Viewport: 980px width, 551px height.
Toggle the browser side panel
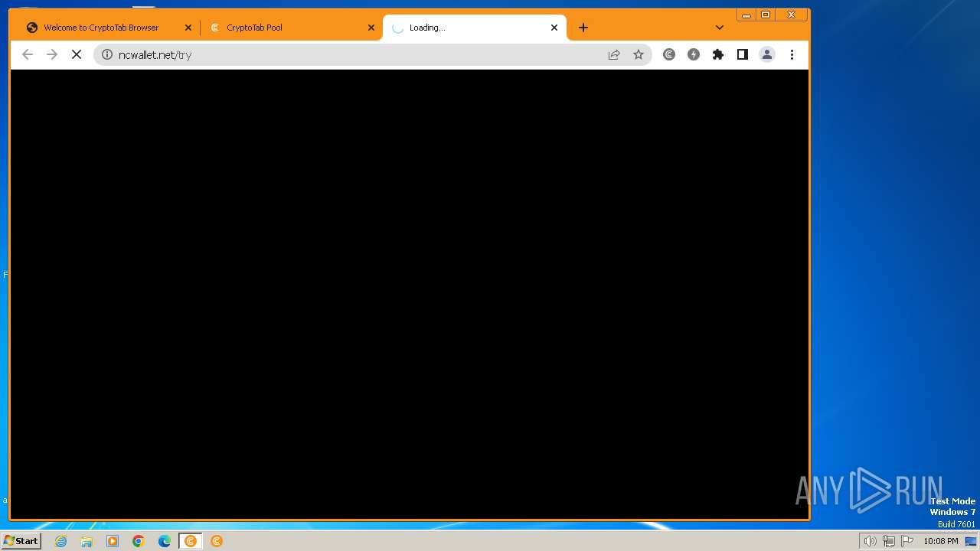click(743, 54)
